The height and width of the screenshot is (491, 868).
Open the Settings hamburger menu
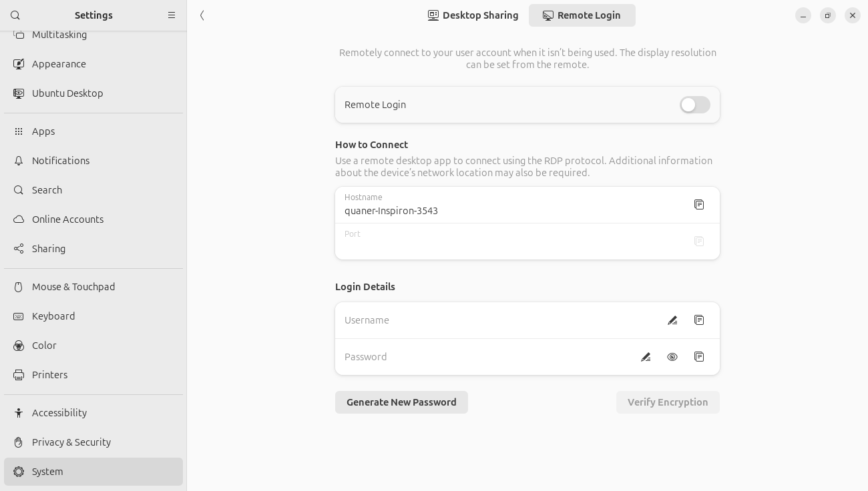pos(172,15)
